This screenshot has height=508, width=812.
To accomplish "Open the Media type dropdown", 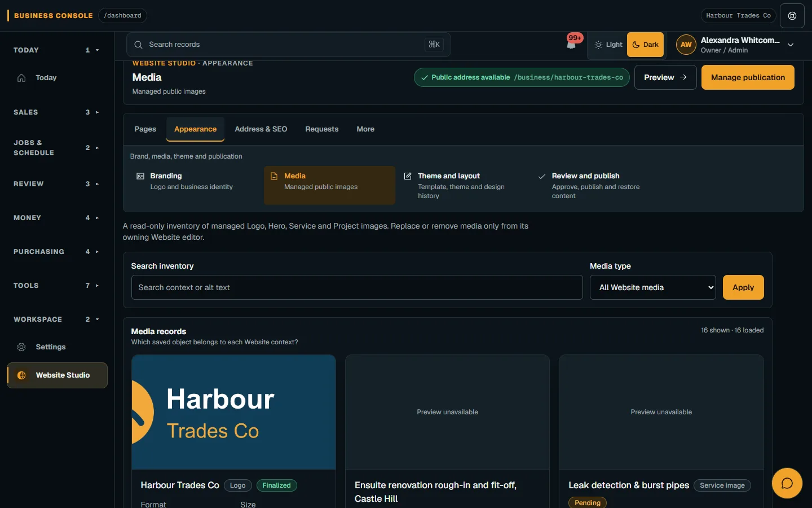I will point(652,287).
